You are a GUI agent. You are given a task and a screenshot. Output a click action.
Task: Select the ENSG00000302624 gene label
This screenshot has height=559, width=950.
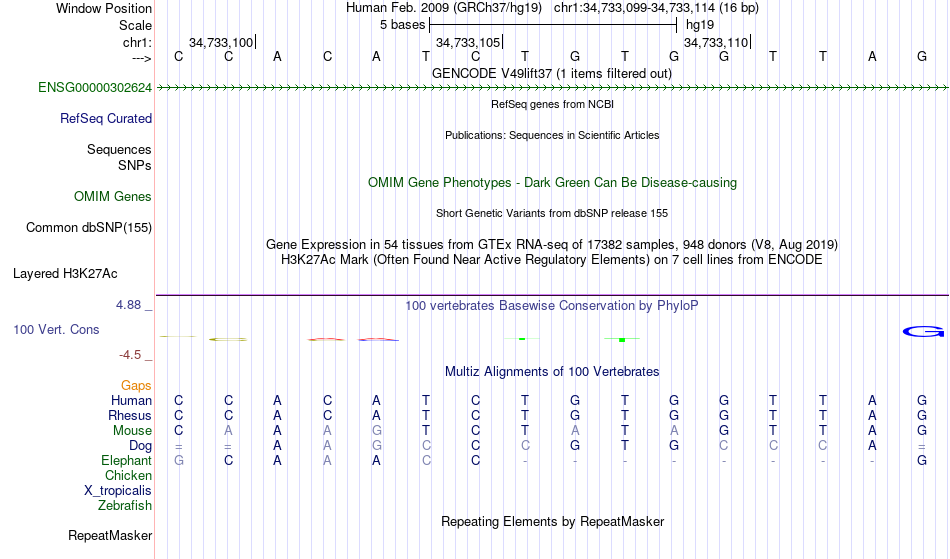click(95, 88)
